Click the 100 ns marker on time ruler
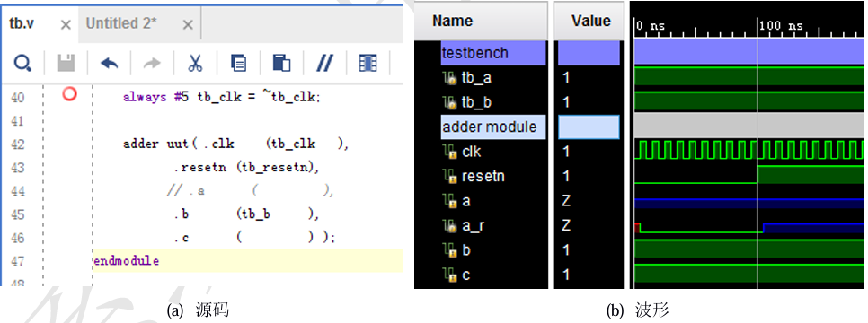Viewport: 868px width, 323px height. [x=780, y=25]
